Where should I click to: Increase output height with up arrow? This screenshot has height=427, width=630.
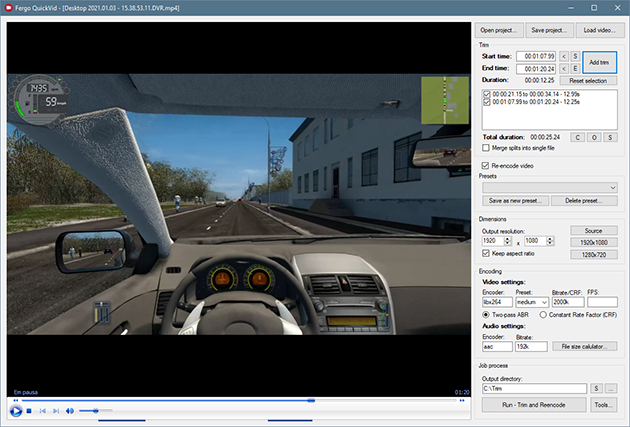pyautogui.click(x=550, y=239)
